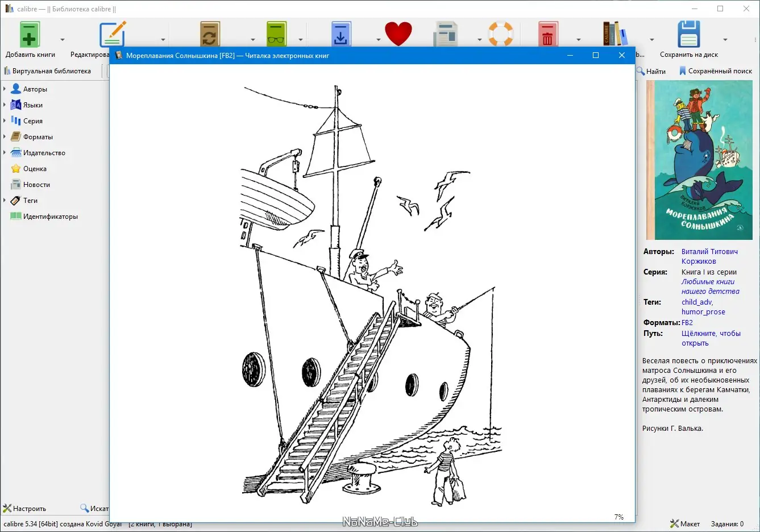760x532 pixels.
Task: Click the Настроить configure button
Action: coord(24,509)
